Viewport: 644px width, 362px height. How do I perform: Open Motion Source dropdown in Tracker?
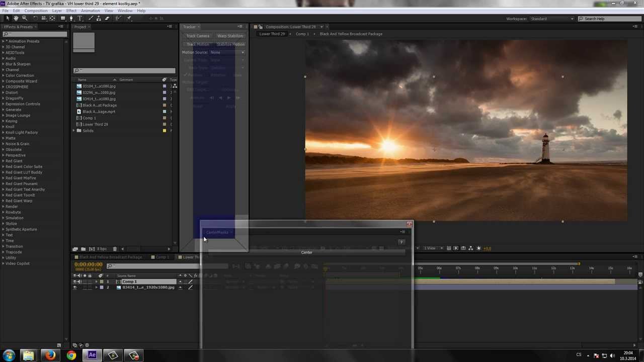pos(227,52)
